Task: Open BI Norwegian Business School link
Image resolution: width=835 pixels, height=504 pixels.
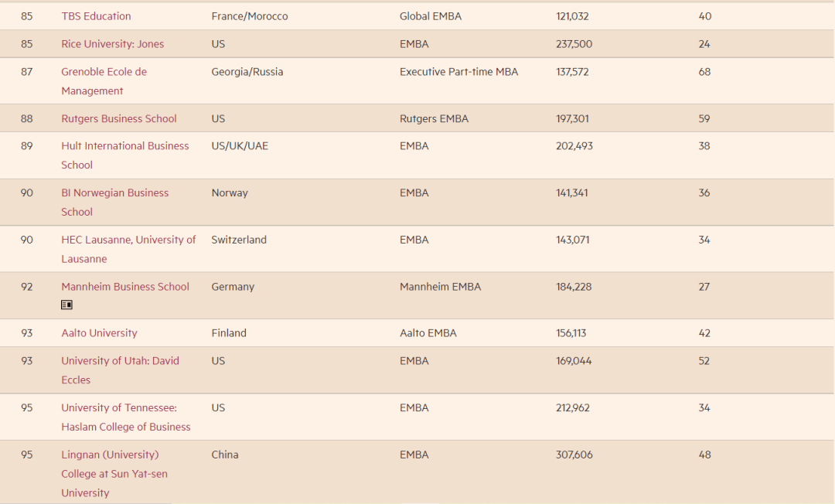Action: pos(114,203)
